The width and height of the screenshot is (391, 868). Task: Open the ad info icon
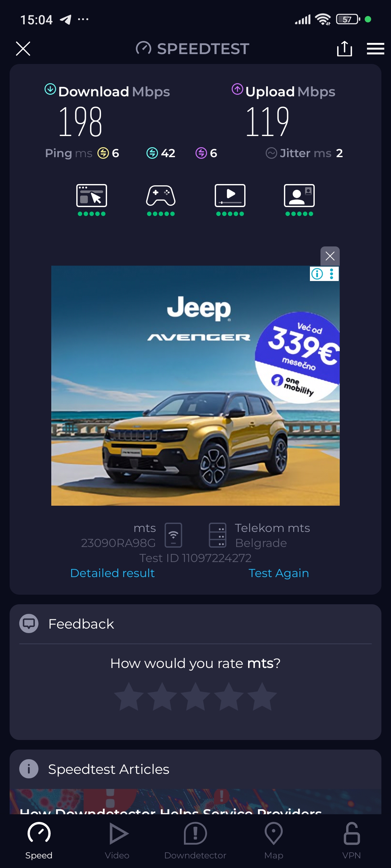317,274
